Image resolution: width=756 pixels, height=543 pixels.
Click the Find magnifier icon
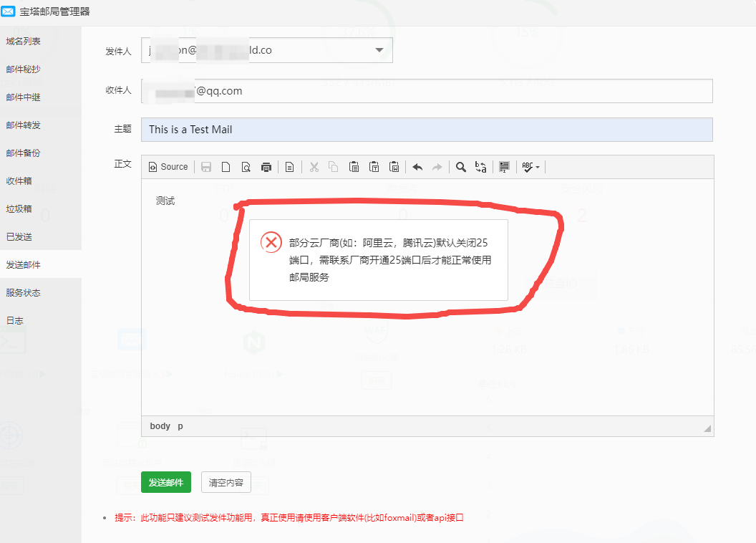[461, 167]
